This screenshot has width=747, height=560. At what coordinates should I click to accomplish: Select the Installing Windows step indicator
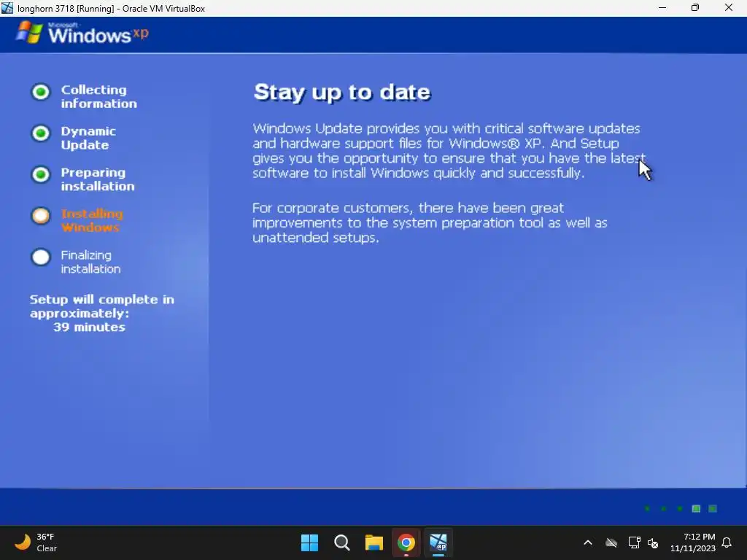coord(41,216)
